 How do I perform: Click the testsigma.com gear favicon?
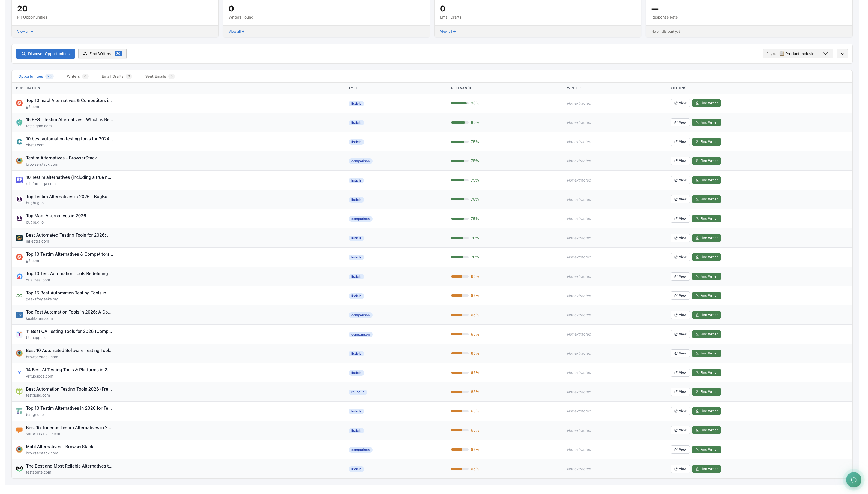point(19,122)
